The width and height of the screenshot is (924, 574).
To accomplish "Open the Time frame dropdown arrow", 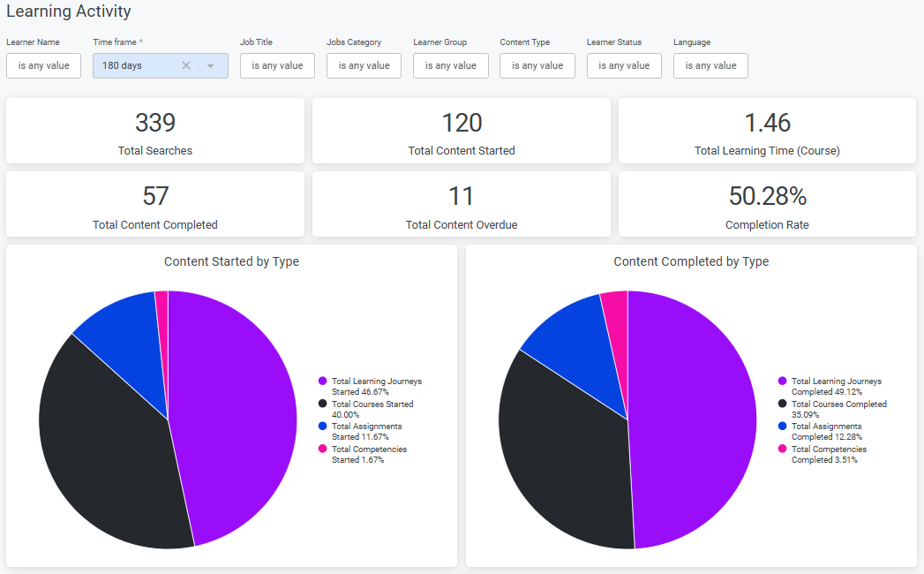I will point(210,66).
